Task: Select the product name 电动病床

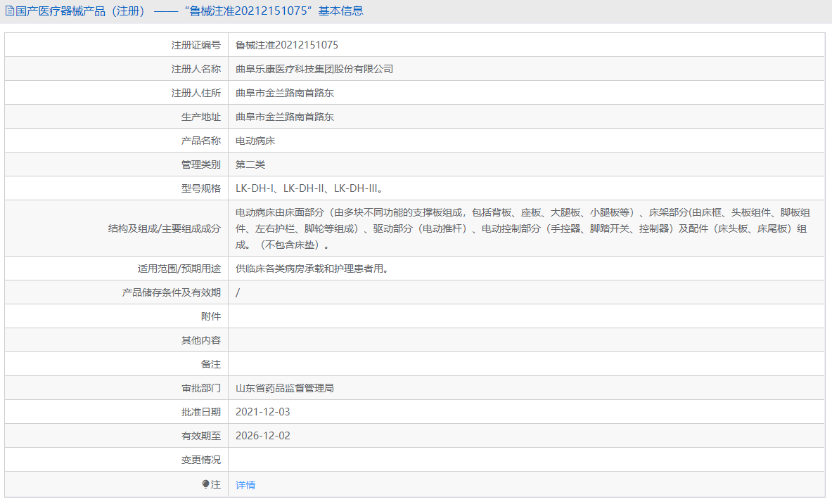Action: [255, 140]
